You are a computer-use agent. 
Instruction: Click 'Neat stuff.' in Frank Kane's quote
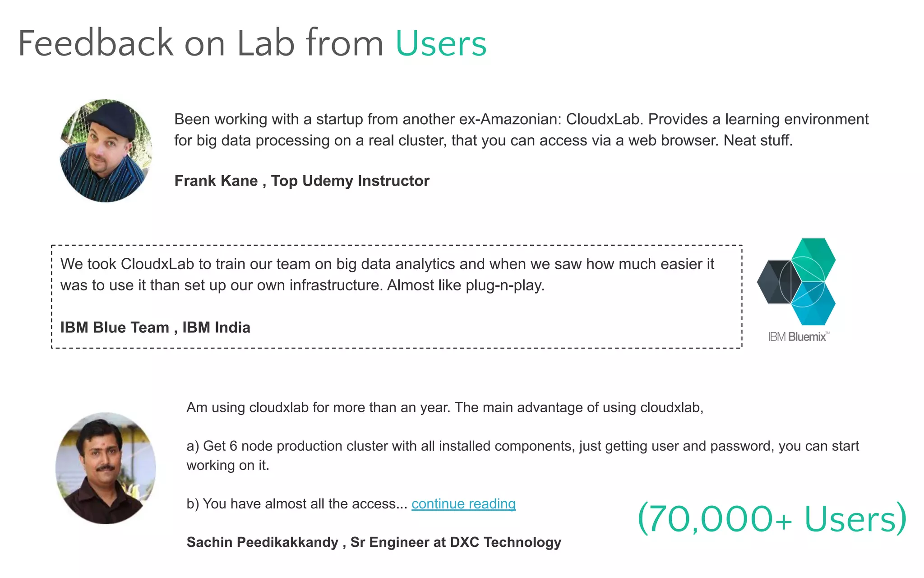tap(758, 140)
